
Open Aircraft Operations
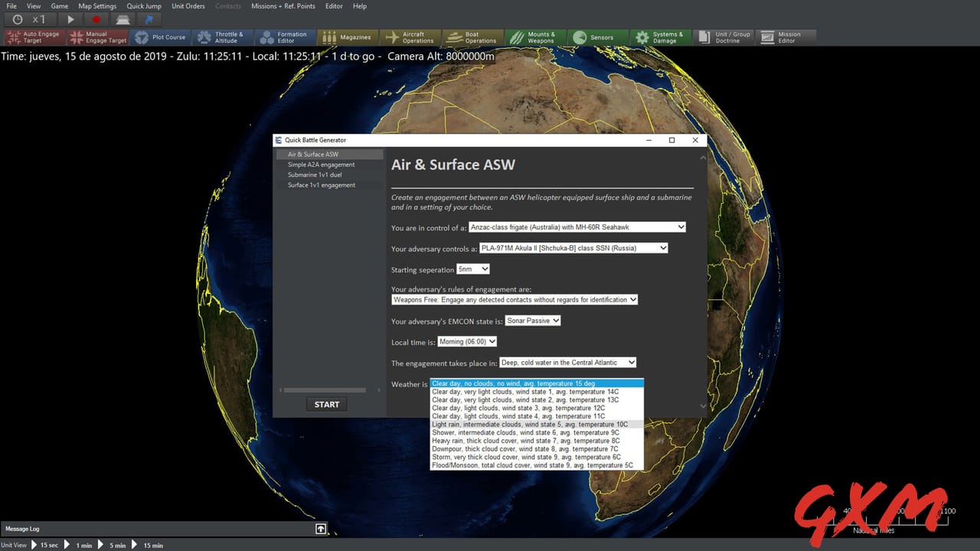[410, 36]
